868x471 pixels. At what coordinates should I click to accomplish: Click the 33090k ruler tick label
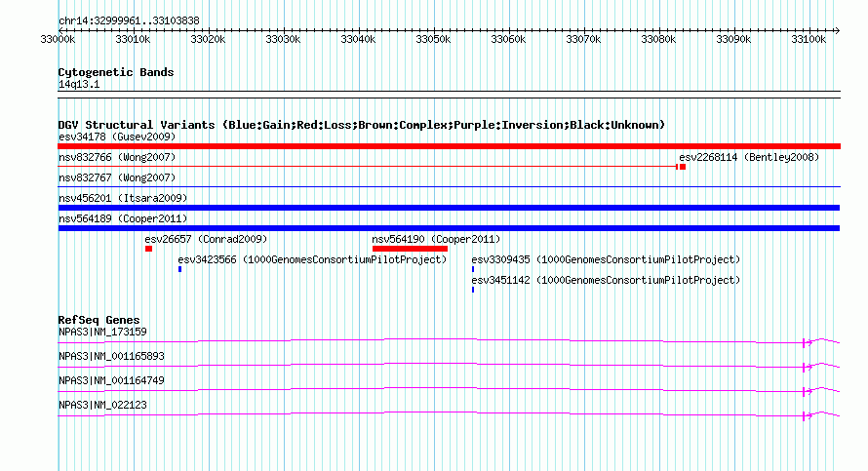(x=733, y=39)
